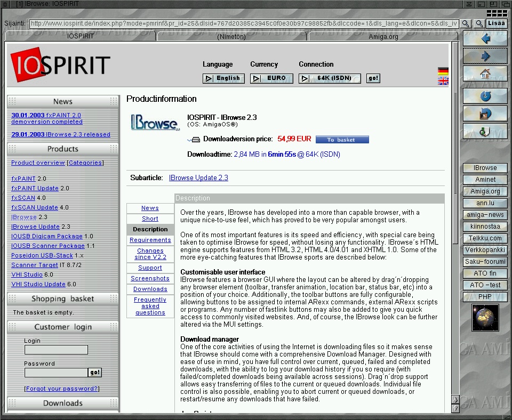
Task: Click the magnifier icon beside Lisää
Action: coord(479,23)
